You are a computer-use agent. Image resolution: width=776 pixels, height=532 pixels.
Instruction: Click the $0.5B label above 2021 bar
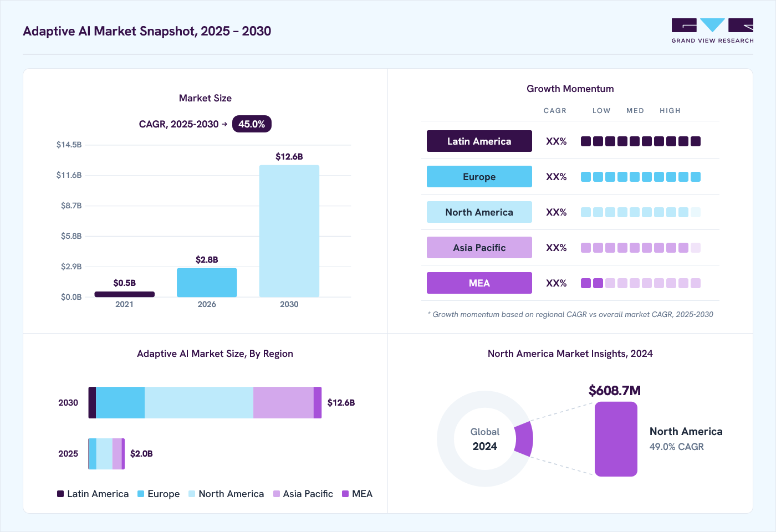[125, 283]
